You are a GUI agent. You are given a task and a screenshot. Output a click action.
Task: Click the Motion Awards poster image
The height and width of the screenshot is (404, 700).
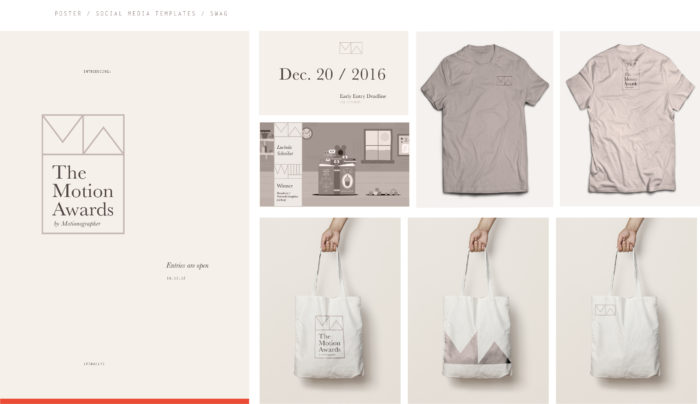click(125, 215)
